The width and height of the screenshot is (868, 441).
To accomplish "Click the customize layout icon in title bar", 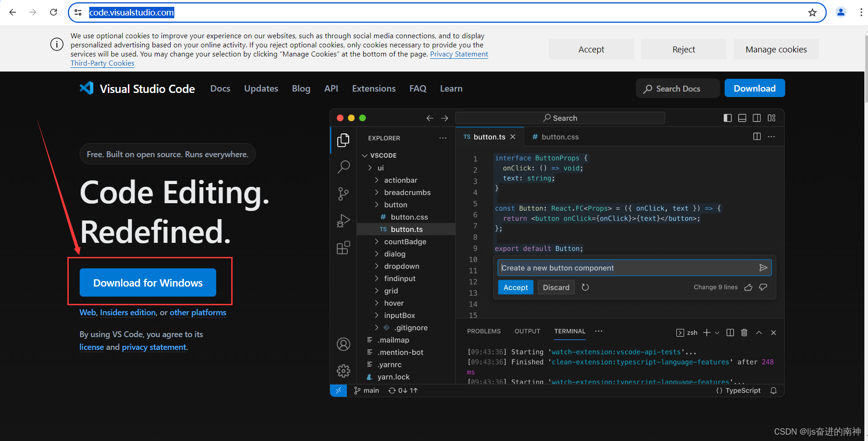I will coord(772,118).
